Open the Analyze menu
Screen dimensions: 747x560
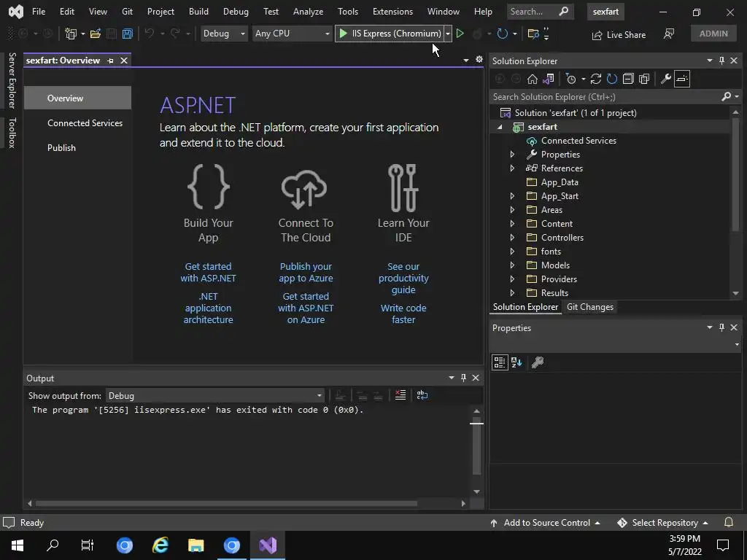pos(308,12)
